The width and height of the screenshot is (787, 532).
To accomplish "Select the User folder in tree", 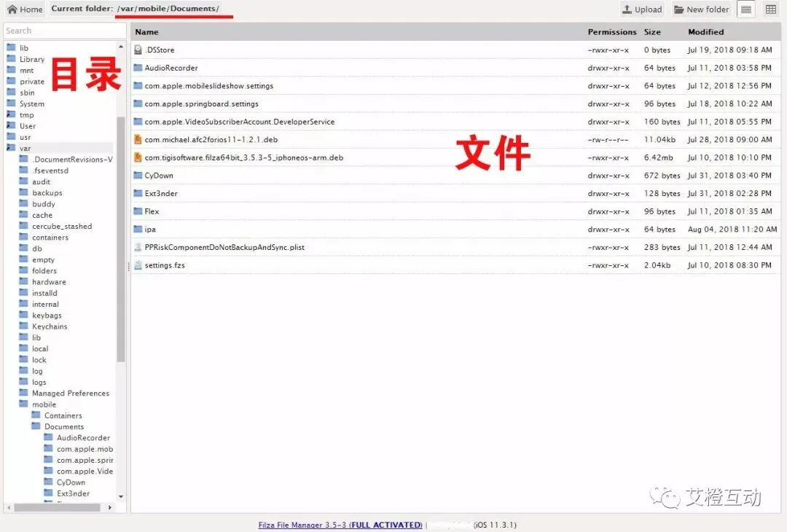I will (28, 126).
